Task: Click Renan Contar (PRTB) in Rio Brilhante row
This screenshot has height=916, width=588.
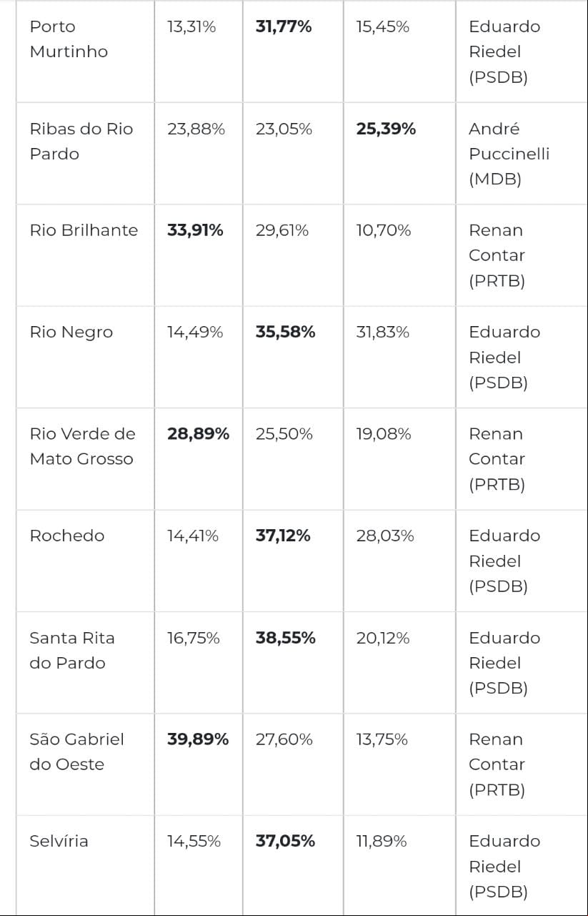Action: pos(497,255)
